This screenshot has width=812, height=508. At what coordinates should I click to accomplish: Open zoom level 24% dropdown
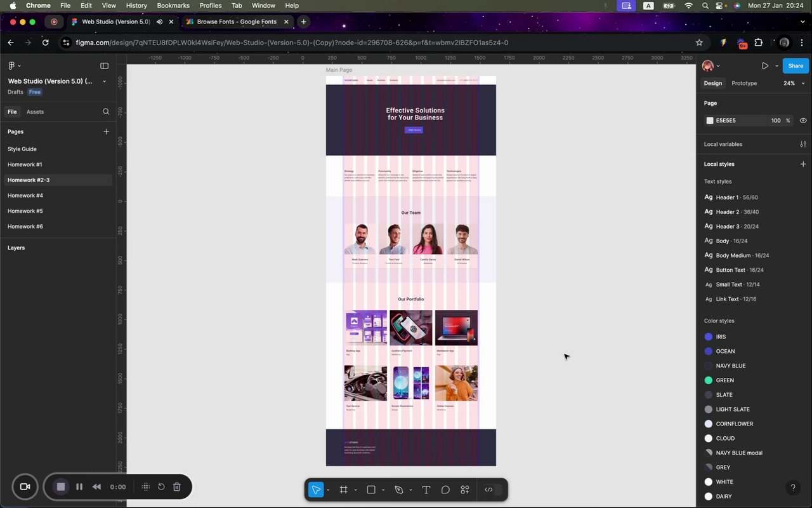(x=794, y=83)
